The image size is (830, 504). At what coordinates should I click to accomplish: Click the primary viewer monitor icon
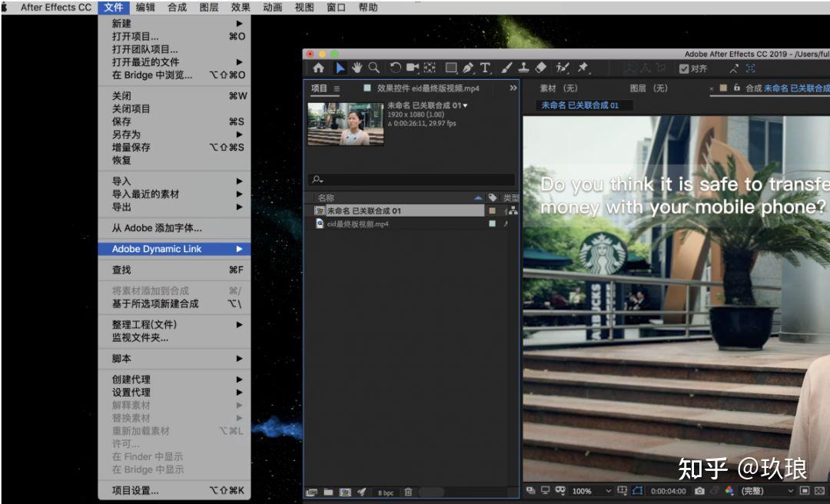point(545,491)
